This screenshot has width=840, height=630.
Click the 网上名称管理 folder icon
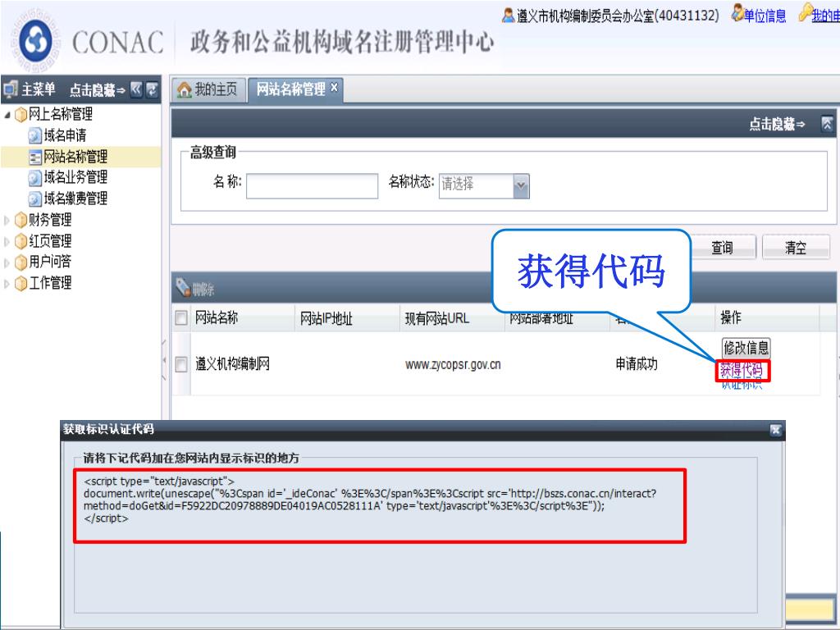[21, 115]
